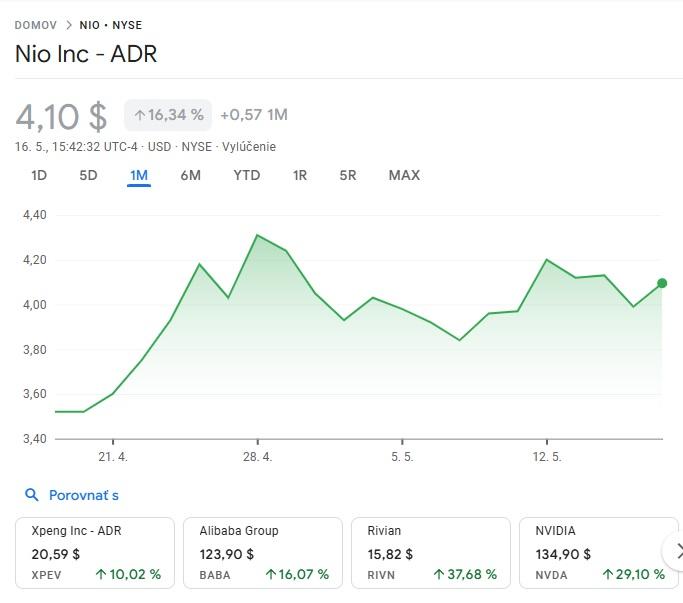Click the 3,80 price axis label

(34, 349)
